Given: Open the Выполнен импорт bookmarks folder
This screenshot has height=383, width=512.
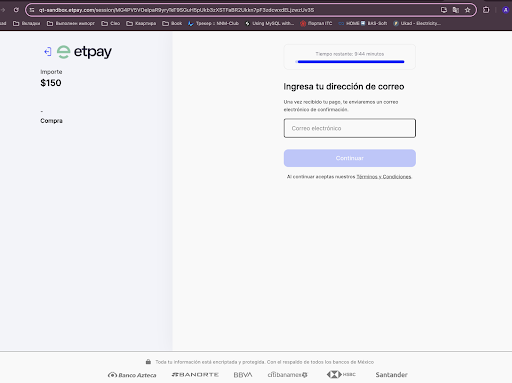Looking at the screenshot, I should tap(71, 23).
